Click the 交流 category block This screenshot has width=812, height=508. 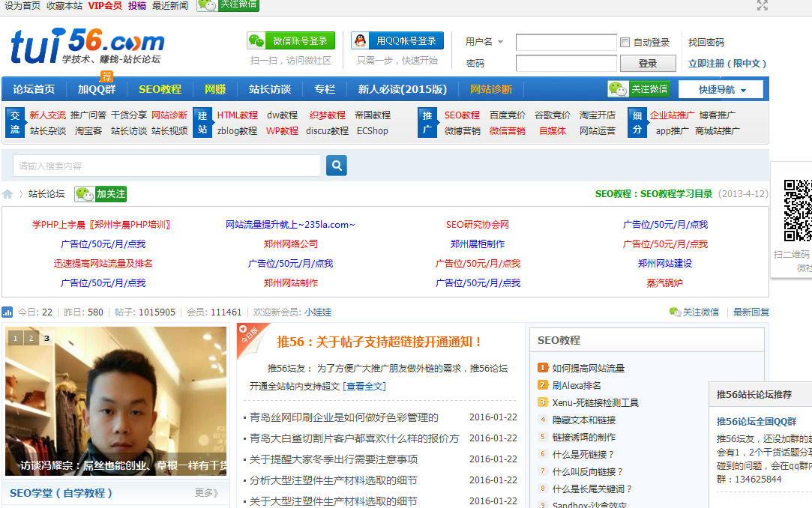[x=15, y=123]
